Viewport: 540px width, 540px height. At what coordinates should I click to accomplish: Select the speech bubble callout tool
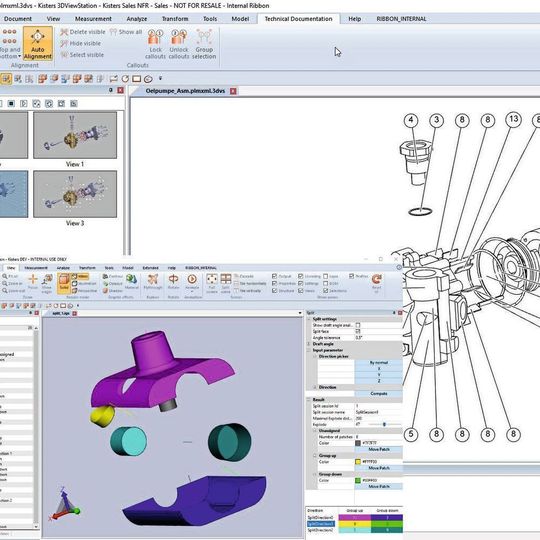pyautogui.click(x=148, y=79)
